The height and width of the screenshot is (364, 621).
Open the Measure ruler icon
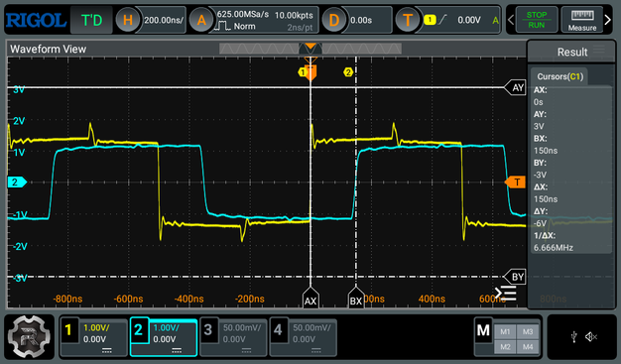click(x=582, y=20)
